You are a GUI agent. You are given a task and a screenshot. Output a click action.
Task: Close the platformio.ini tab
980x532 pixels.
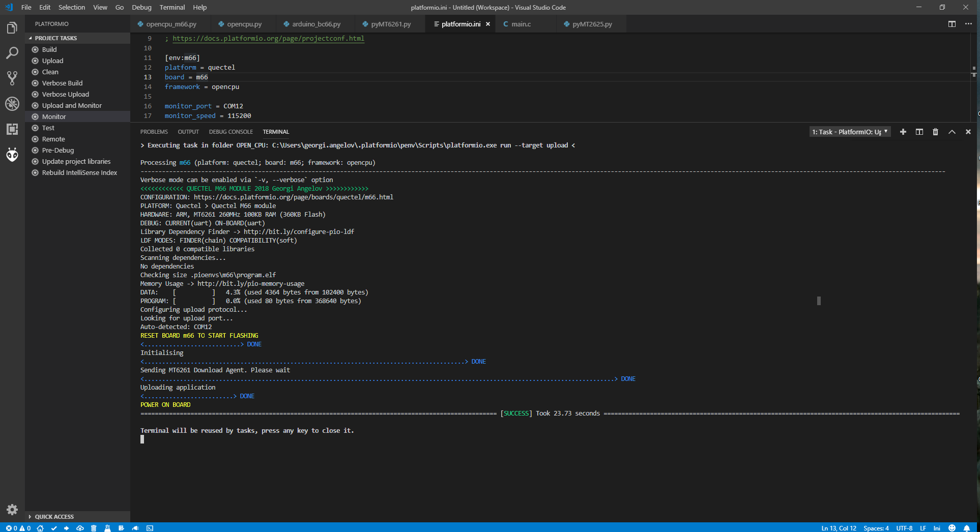(488, 24)
